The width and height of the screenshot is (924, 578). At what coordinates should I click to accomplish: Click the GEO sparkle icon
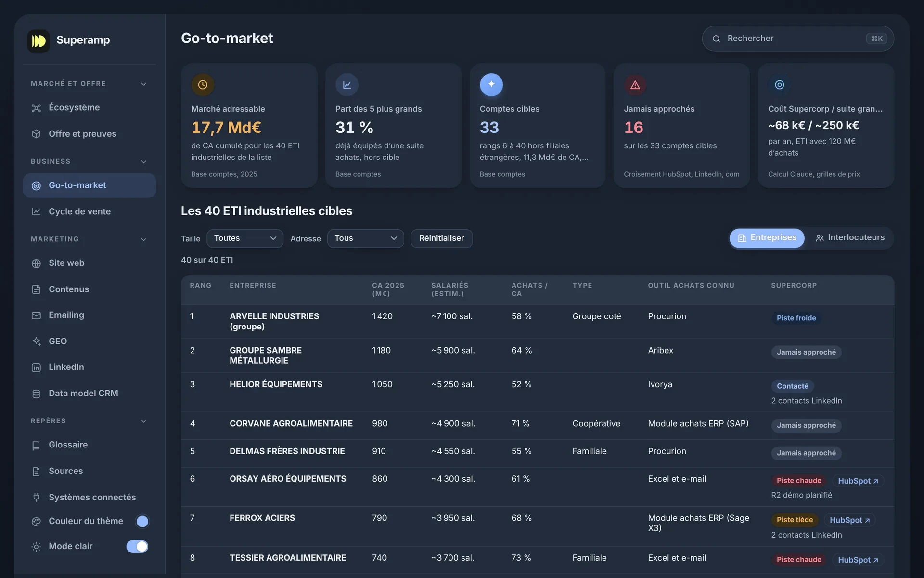(x=36, y=341)
